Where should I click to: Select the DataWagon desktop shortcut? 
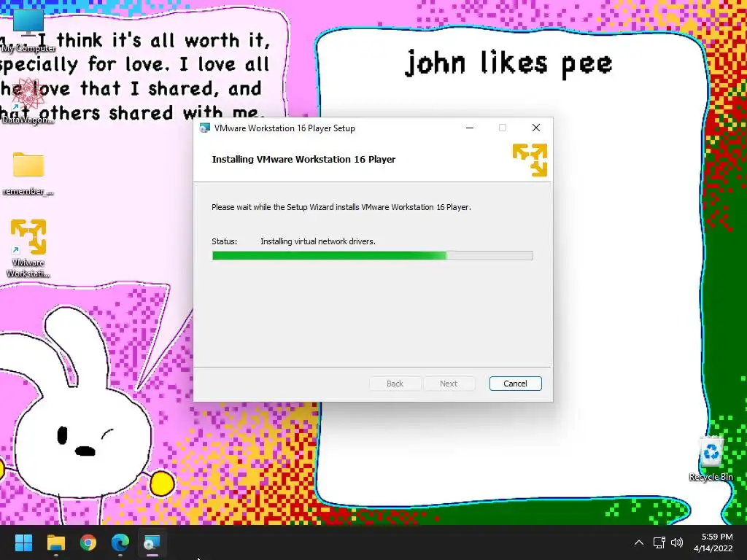28,102
